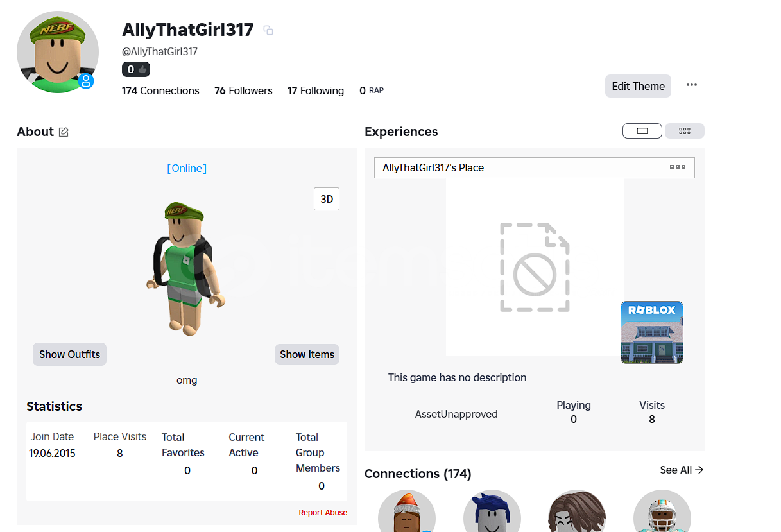
Task: Click the @AllyThatGirl317 handle text
Action: coord(160,52)
